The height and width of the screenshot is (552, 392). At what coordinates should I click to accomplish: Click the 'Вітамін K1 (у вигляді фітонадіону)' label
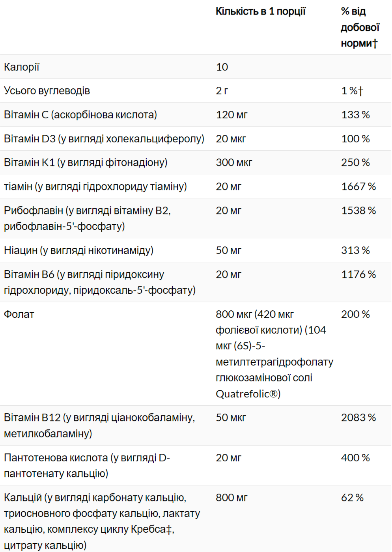coord(86,162)
